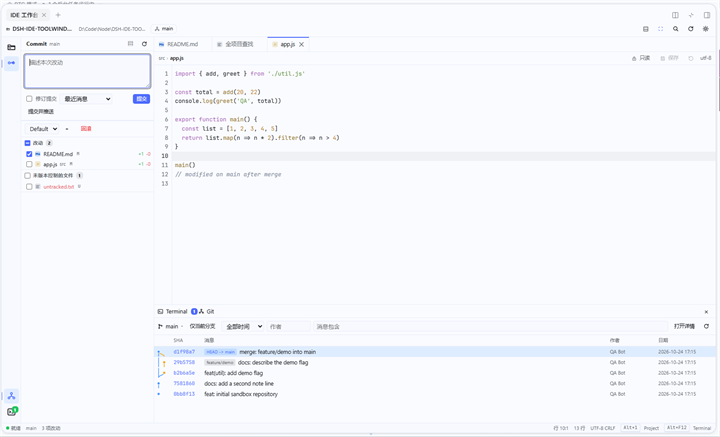The image size is (720, 437).
Task: Toggle the unversioned files group checkbox
Action: click(28, 175)
